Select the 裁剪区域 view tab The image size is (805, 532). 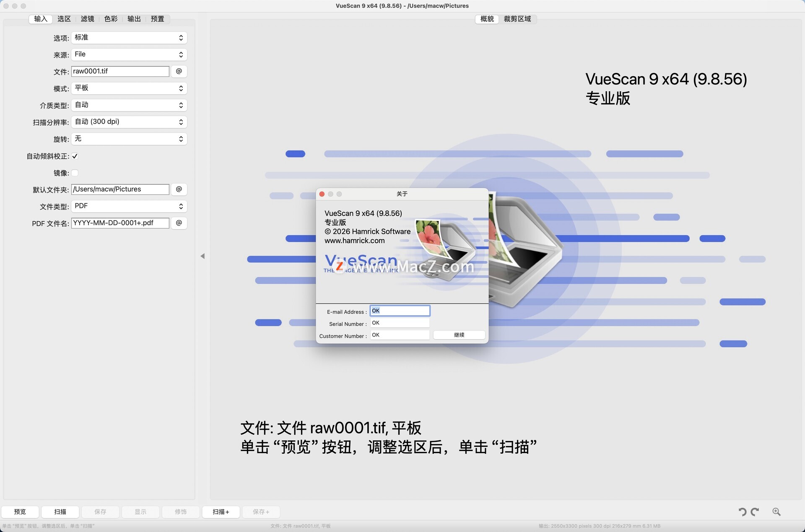[517, 19]
